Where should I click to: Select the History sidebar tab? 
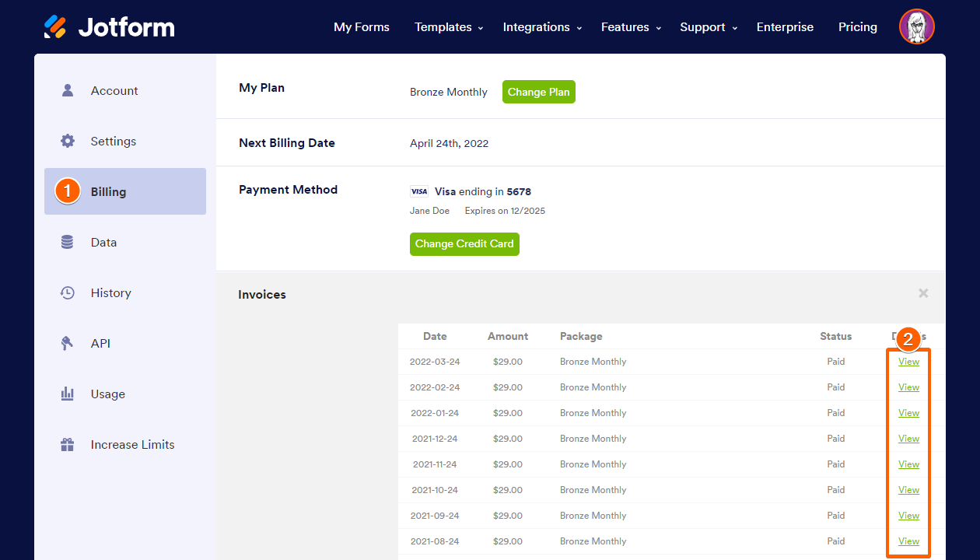(125, 292)
